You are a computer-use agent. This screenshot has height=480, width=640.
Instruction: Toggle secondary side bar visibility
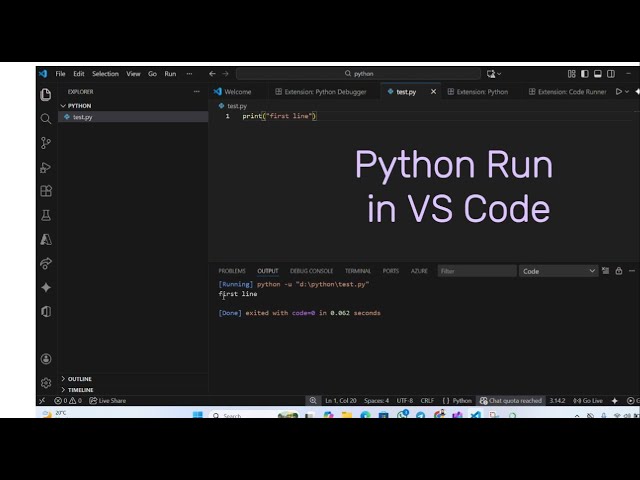point(611,74)
